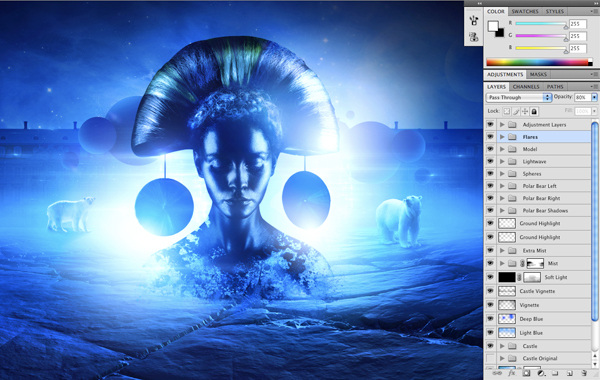The height and width of the screenshot is (380, 600).
Task: Hide the Deep Blue layer
Action: [490, 319]
